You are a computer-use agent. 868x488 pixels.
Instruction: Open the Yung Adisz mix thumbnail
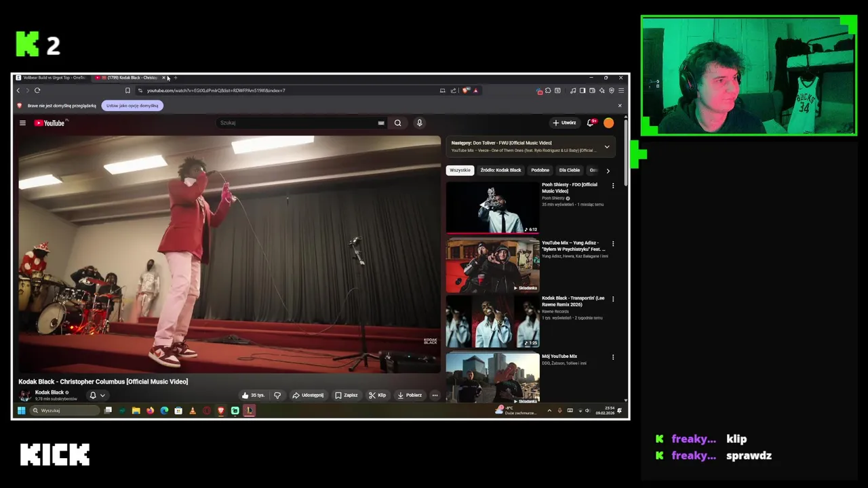coord(492,265)
